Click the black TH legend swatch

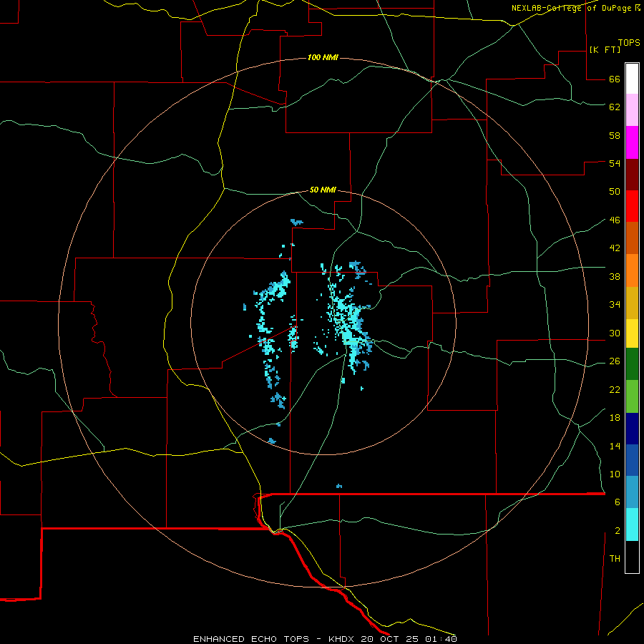[632, 557]
